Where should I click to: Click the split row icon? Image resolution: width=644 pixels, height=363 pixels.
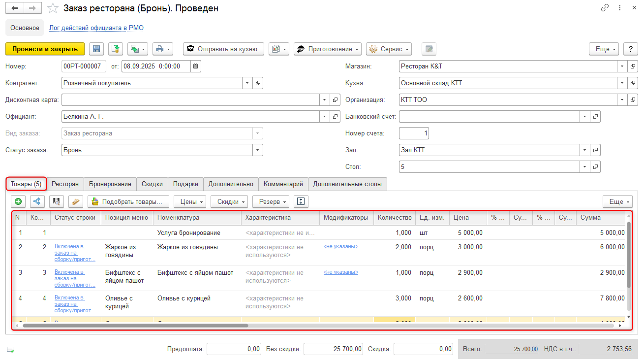(x=38, y=201)
